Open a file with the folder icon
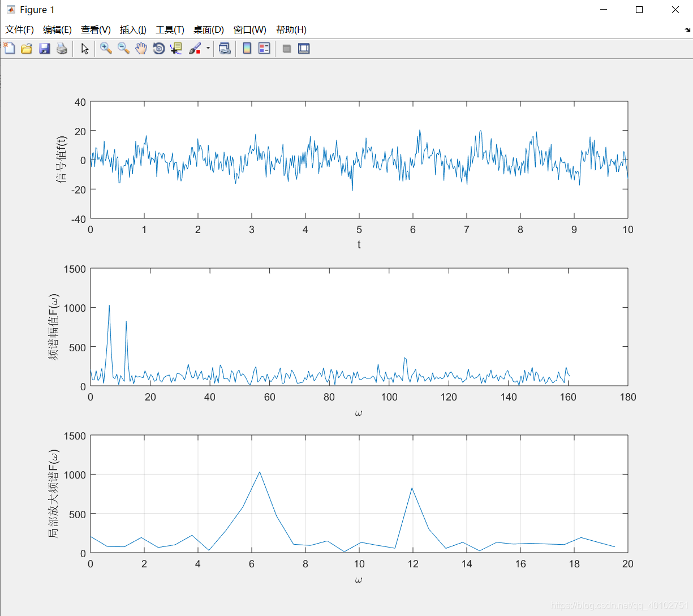Image resolution: width=693 pixels, height=616 pixels. pyautogui.click(x=27, y=49)
